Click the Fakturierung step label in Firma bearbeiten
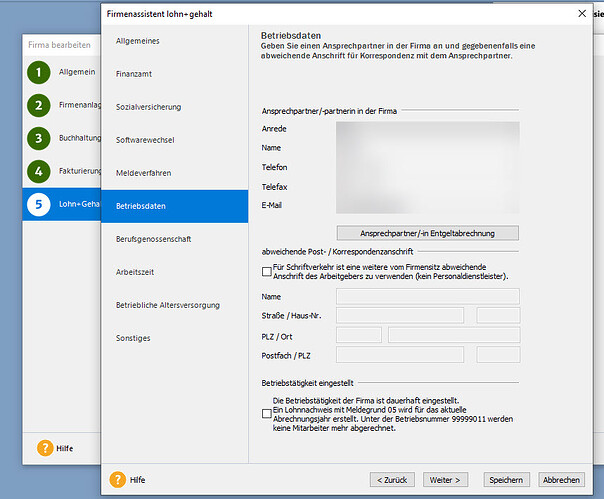 (x=80, y=171)
